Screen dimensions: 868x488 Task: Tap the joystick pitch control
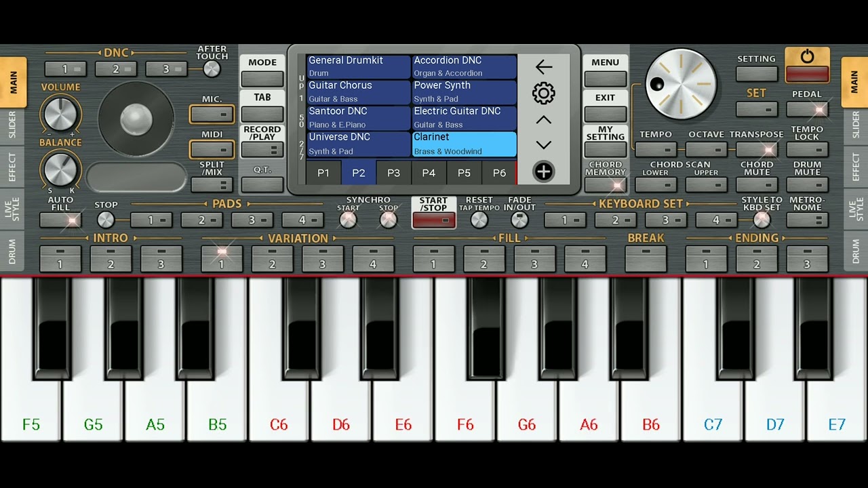(x=136, y=119)
